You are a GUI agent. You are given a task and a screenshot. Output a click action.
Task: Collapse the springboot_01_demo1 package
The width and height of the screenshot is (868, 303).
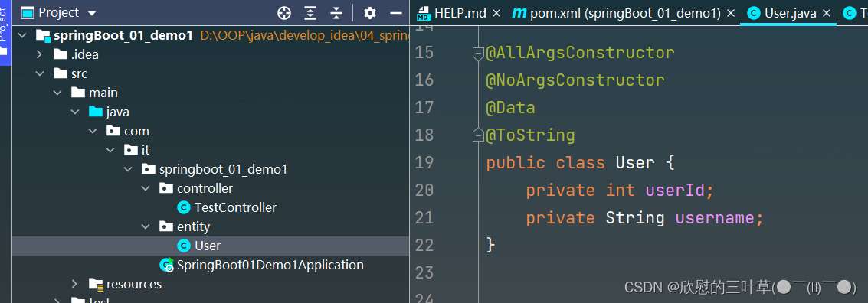coord(129,169)
